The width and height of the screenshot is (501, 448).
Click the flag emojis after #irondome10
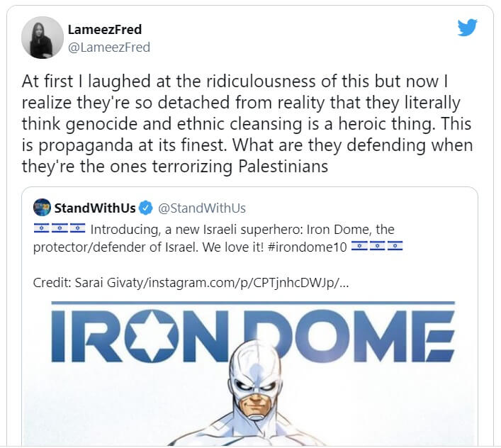[x=377, y=247]
